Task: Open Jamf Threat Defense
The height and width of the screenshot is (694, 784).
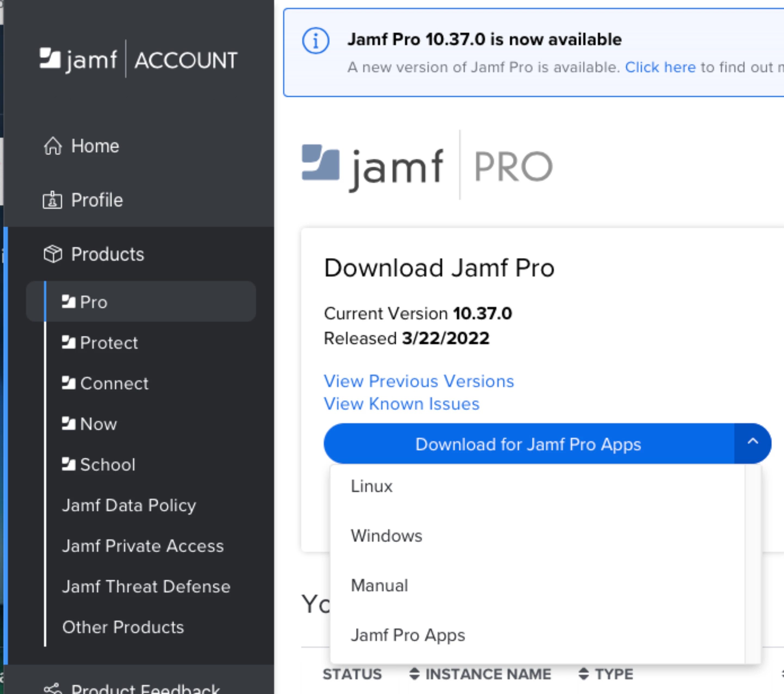Action: tap(147, 586)
